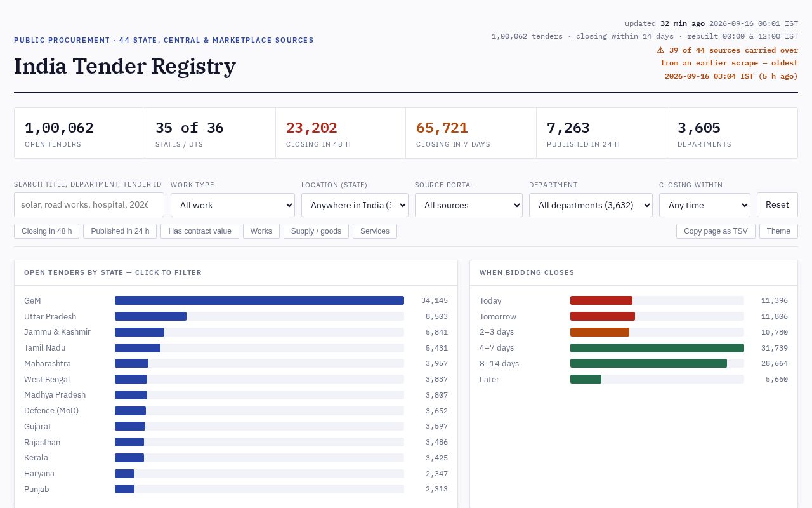Click the 1,00,062 Open Tenders stat card

coord(80,133)
